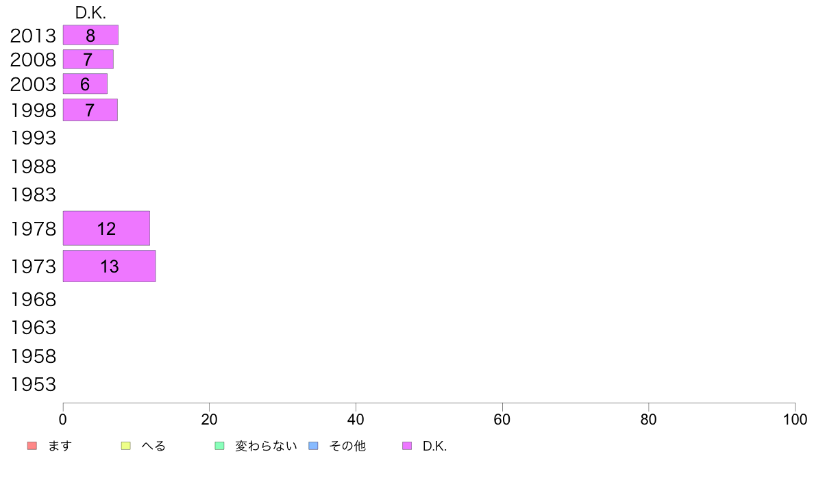The height and width of the screenshot is (504, 814).
Task: Click the red ます legend swatch
Action: 32,446
